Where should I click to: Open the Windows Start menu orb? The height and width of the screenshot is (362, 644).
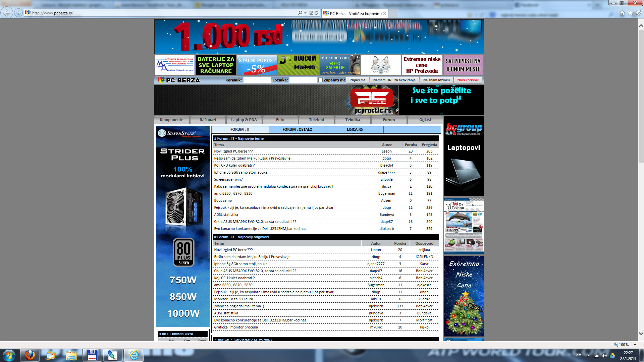click(9, 355)
